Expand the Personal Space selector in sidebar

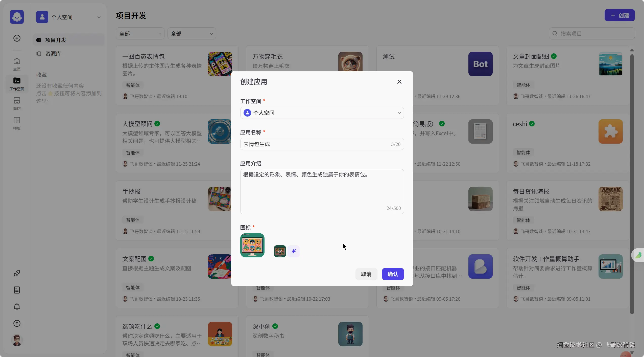68,17
